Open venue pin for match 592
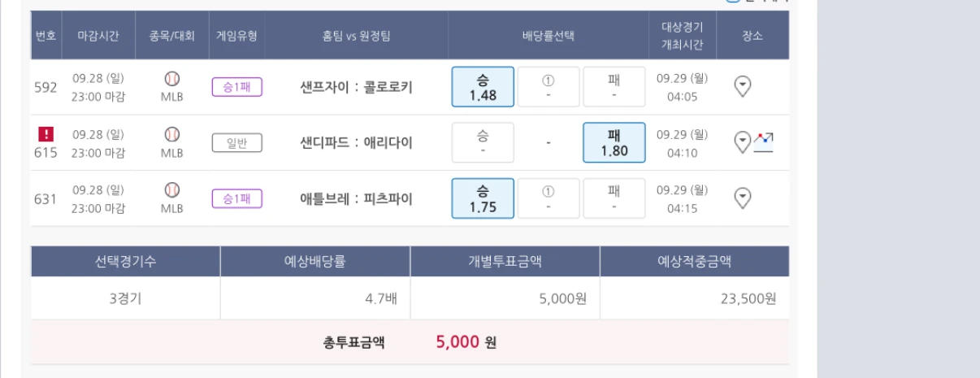 coord(742,86)
